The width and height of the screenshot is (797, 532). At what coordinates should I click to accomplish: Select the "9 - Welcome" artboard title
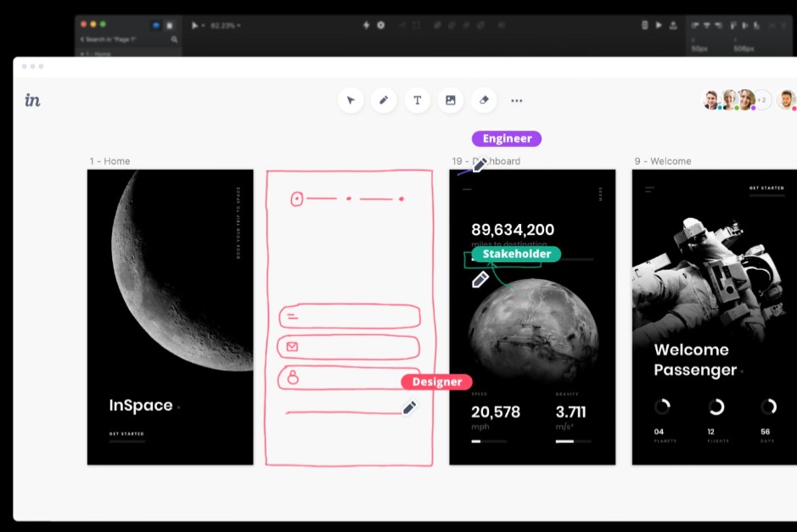pyautogui.click(x=662, y=161)
